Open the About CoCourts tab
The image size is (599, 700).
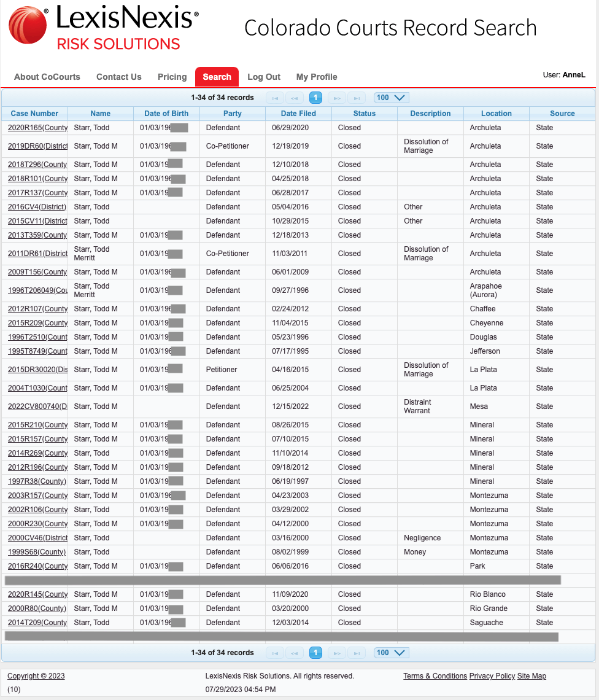click(47, 77)
